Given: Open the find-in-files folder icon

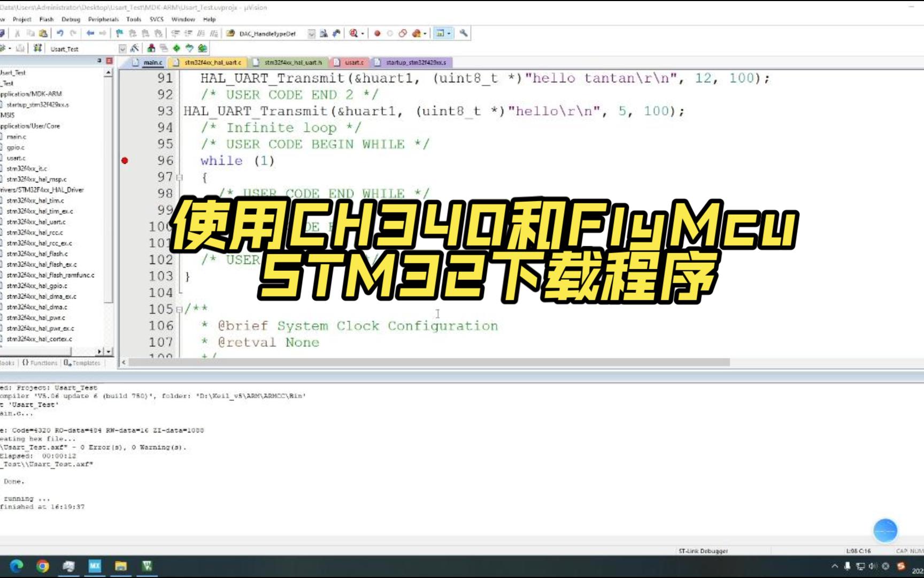Looking at the screenshot, I should [x=230, y=33].
